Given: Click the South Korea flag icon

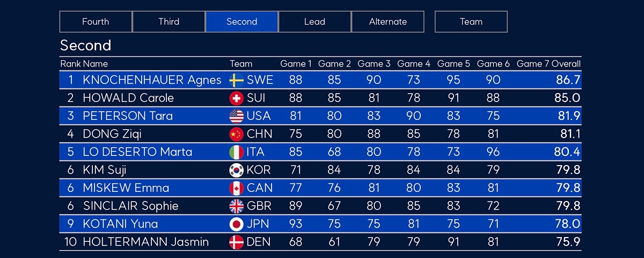Looking at the screenshot, I should pos(236,170).
